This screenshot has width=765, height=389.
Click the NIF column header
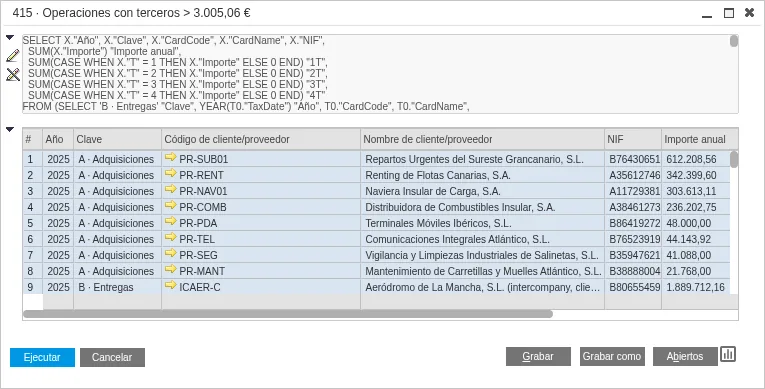point(633,139)
